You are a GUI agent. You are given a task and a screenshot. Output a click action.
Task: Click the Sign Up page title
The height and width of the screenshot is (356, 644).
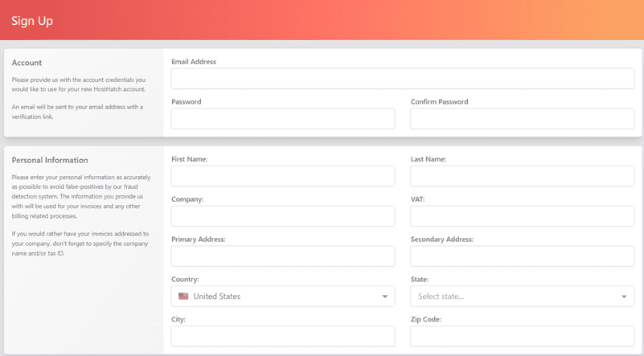coord(32,21)
